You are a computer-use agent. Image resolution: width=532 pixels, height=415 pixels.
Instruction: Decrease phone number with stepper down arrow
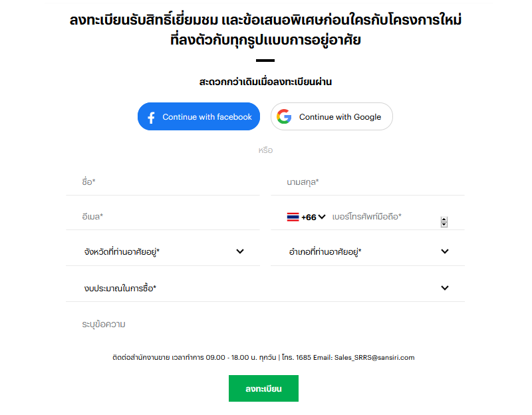click(444, 225)
